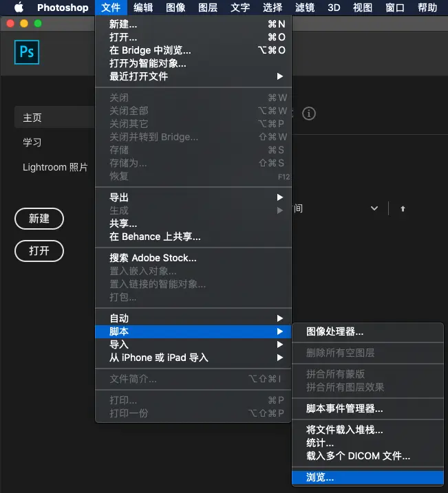Select 打开为智能对象... menu entry

pyautogui.click(x=193, y=63)
